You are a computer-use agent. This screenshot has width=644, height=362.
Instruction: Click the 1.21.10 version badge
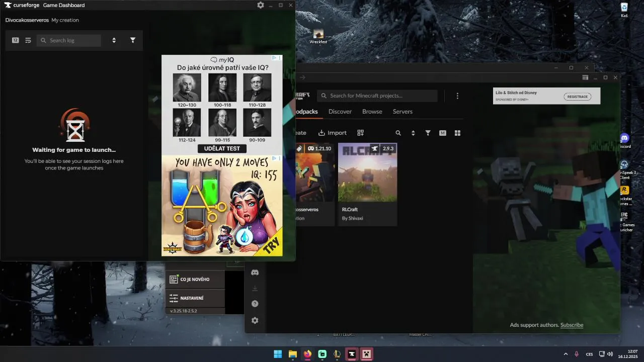coord(319,148)
